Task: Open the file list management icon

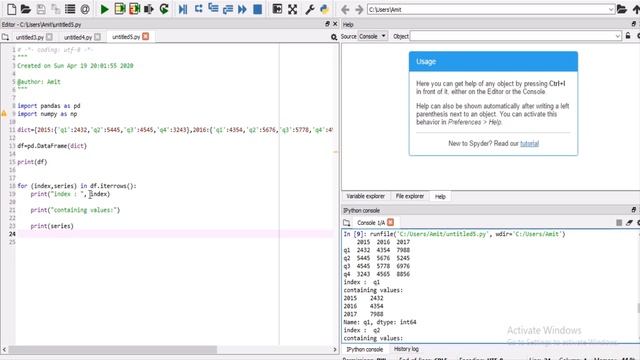Action: pyautogui.click(x=70, y=9)
